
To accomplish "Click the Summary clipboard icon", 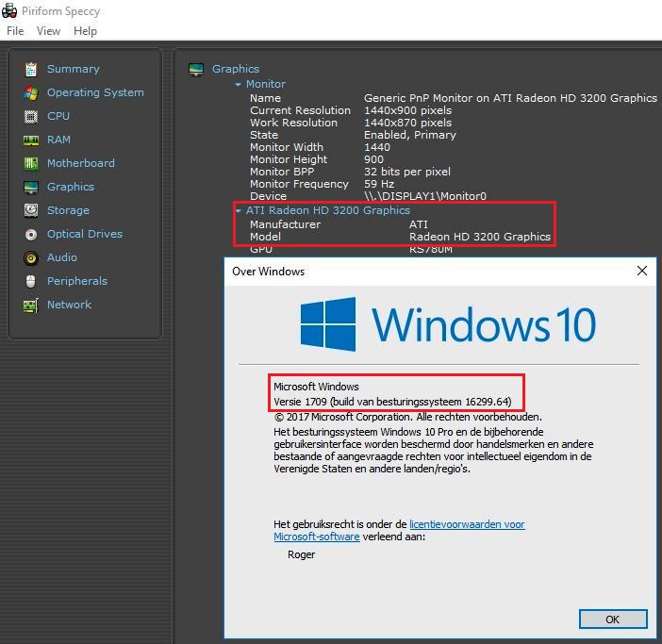I will (31, 69).
